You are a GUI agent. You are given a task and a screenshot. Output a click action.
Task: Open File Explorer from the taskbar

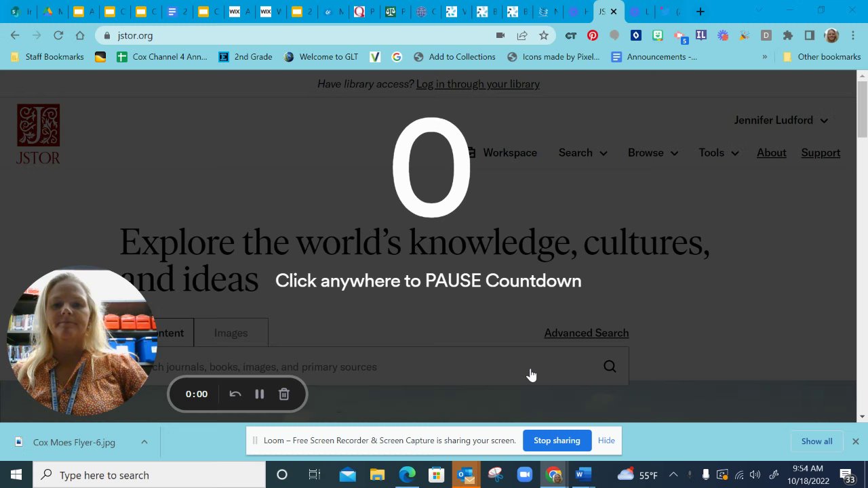tap(377, 475)
